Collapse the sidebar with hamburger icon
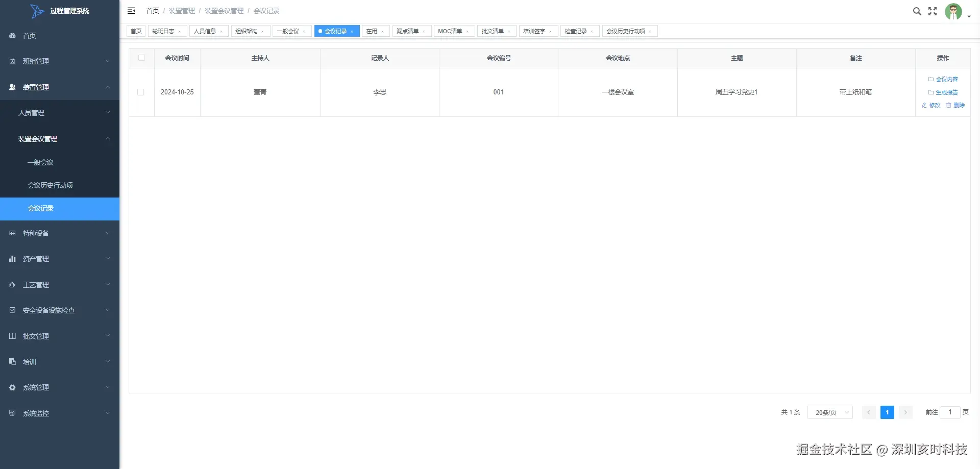The height and width of the screenshot is (469, 980). coord(131,11)
